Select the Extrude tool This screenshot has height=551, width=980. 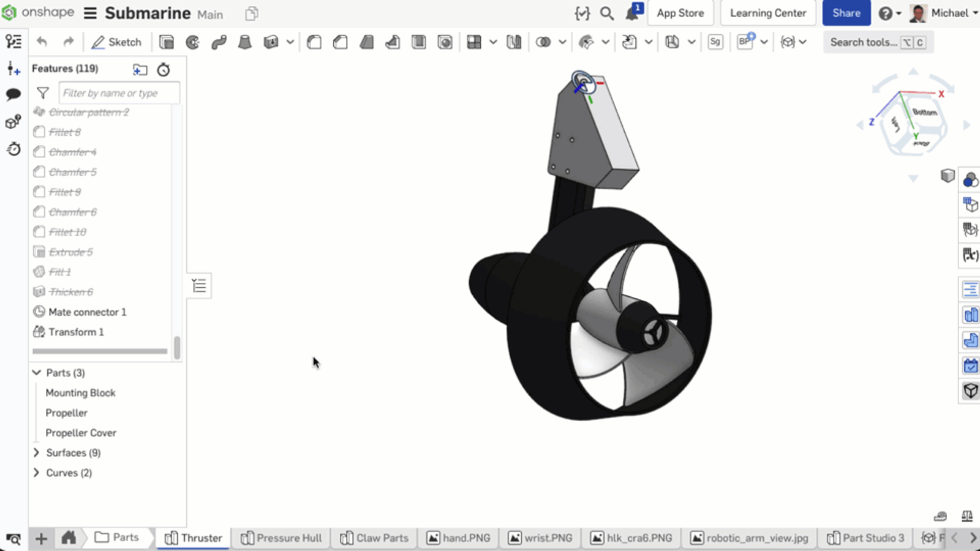coord(166,42)
